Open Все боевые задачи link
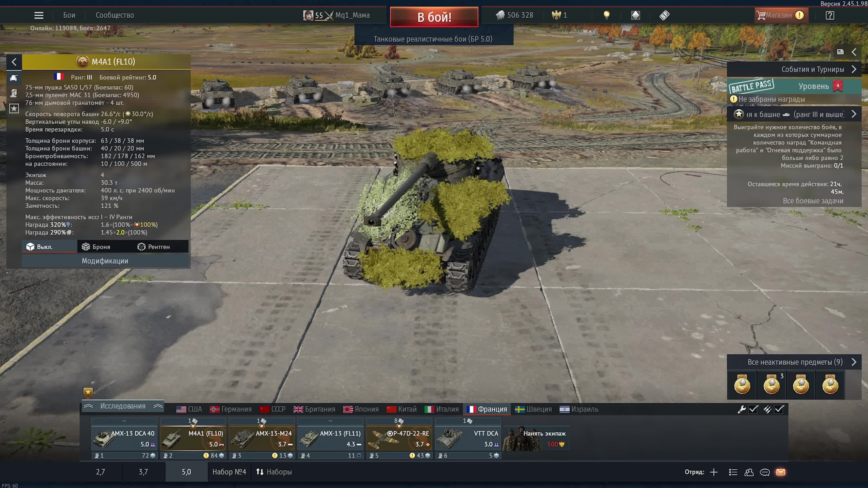The height and width of the screenshot is (488, 868). click(x=813, y=201)
